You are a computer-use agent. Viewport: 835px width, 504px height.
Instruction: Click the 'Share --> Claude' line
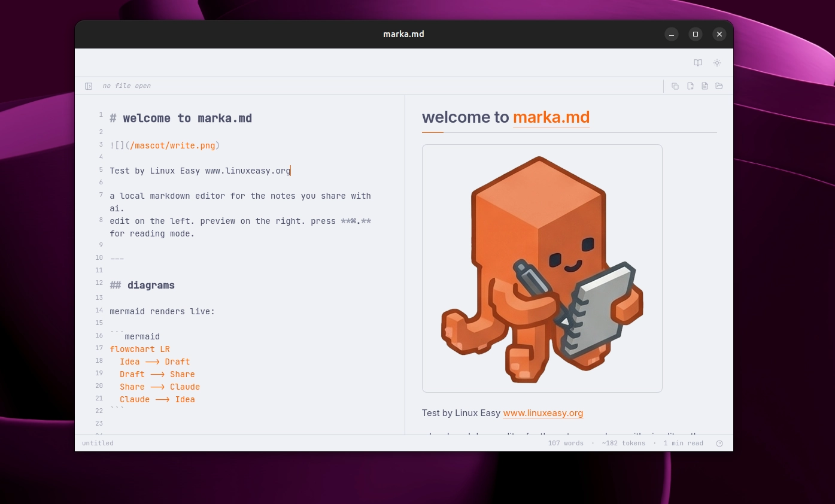[x=160, y=387]
